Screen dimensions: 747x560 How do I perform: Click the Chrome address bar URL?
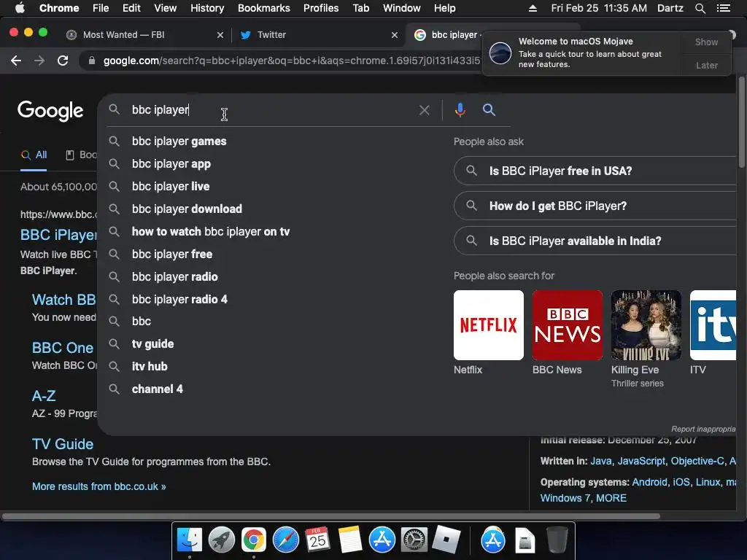tap(292, 61)
